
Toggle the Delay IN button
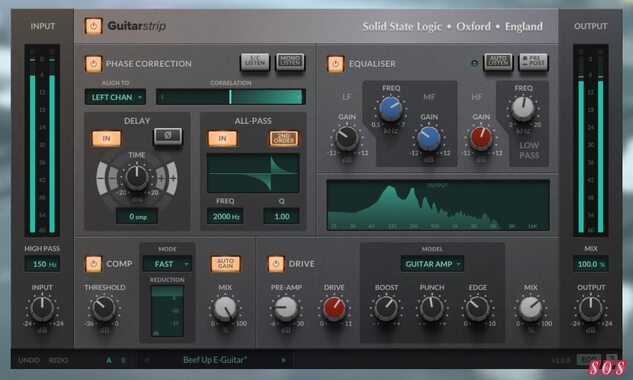[106, 139]
